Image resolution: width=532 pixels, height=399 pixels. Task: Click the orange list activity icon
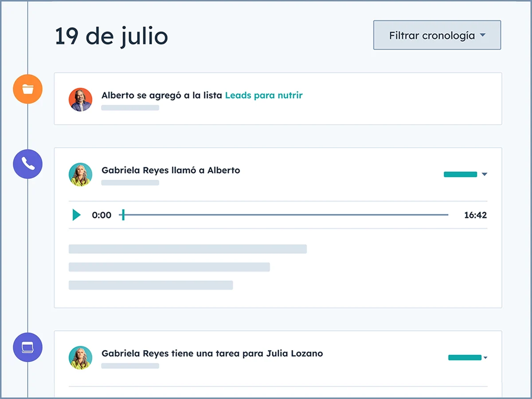[27, 89]
